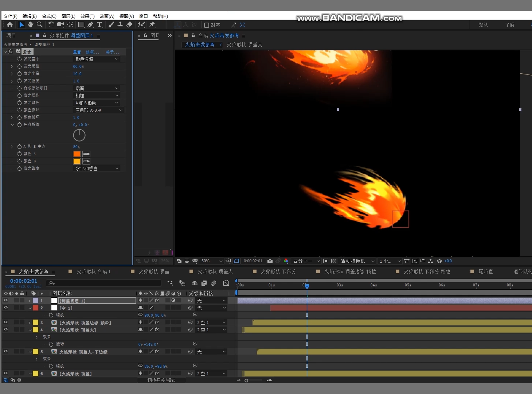This screenshot has width=532, height=394.
Task: Open the 效果(T) menu
Action: (87, 16)
